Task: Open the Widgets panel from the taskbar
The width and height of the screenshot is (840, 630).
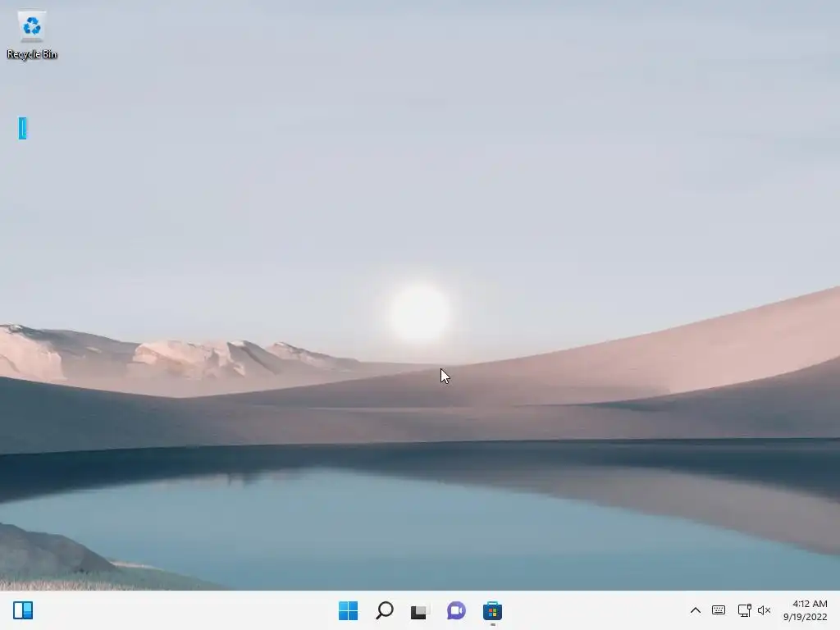Action: [x=23, y=610]
